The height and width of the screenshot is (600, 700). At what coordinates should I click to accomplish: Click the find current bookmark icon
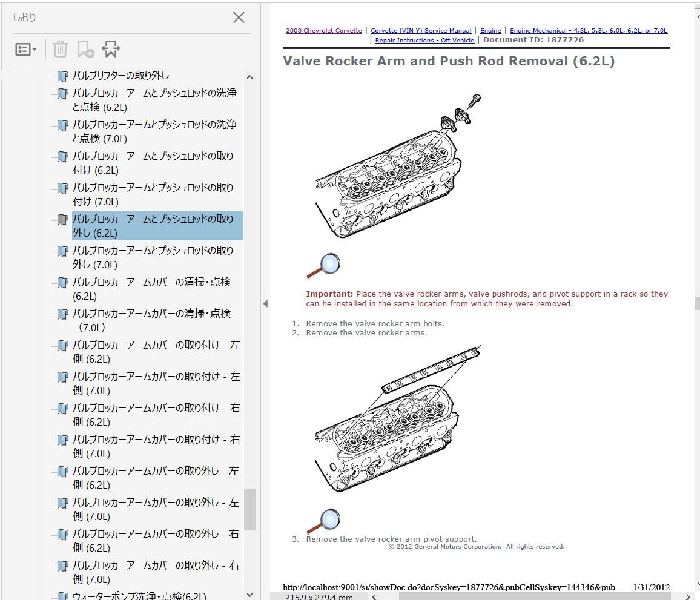pos(111,49)
